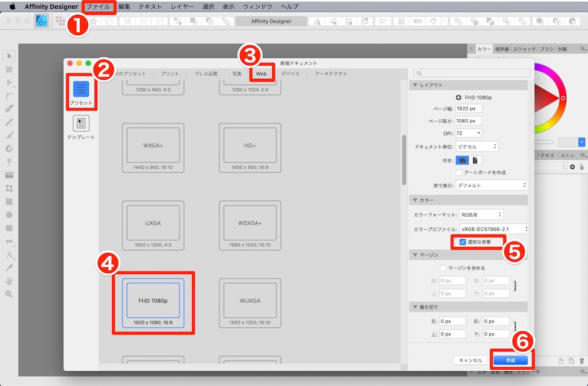Open the Templates section icon
This screenshot has width=588, height=386.
[81, 123]
